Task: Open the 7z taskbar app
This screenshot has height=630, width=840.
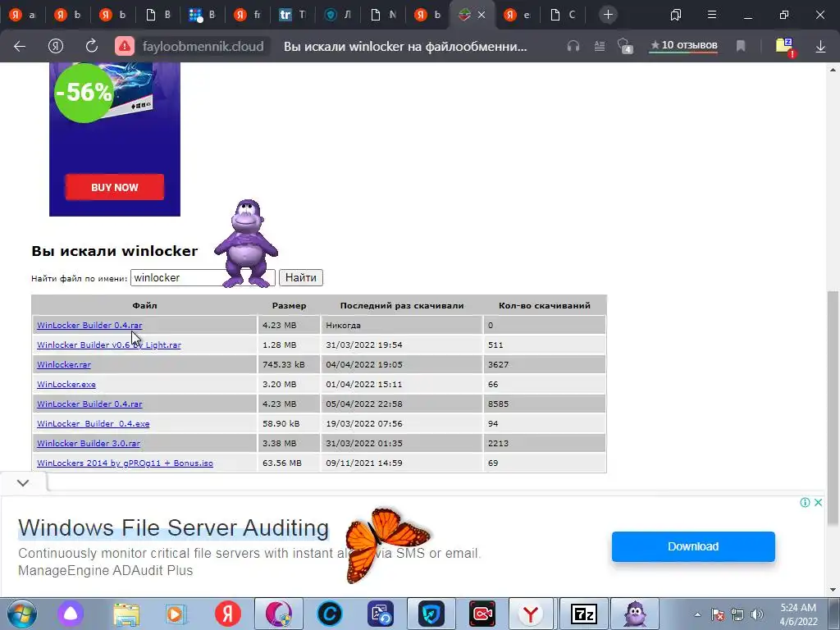Action: coord(584,614)
